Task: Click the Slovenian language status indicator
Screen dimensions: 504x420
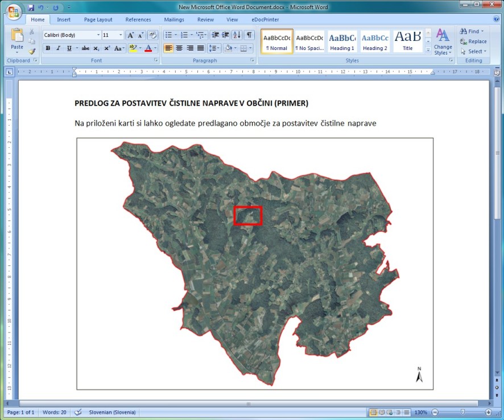Action: (112, 412)
